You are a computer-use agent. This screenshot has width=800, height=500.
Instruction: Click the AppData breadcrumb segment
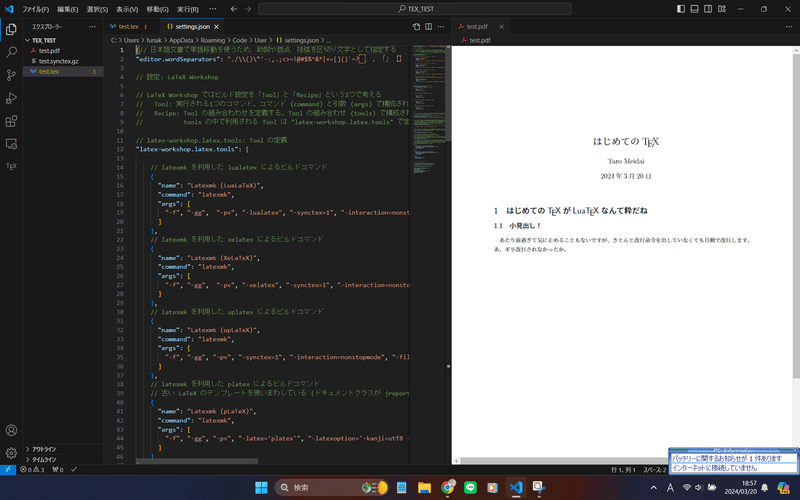pyautogui.click(x=181, y=40)
